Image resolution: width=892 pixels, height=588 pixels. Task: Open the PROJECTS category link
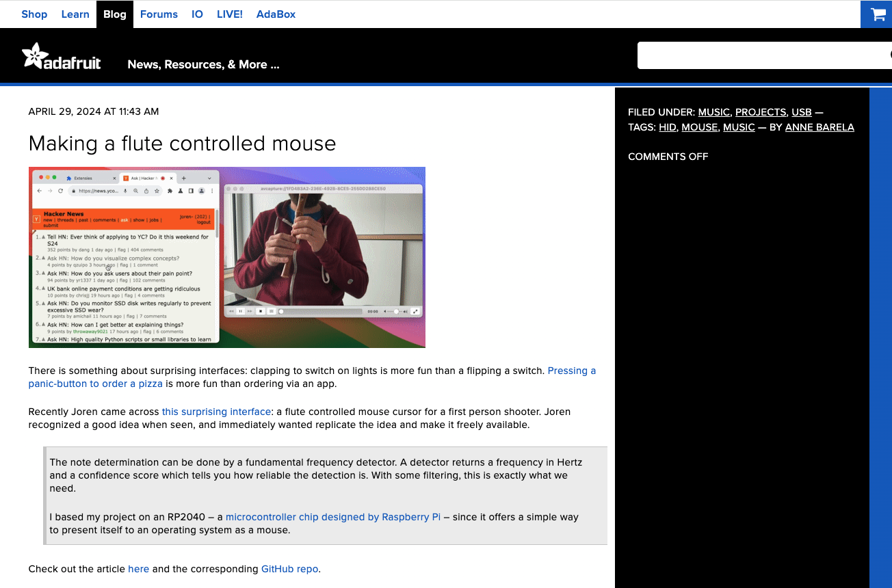[761, 112]
